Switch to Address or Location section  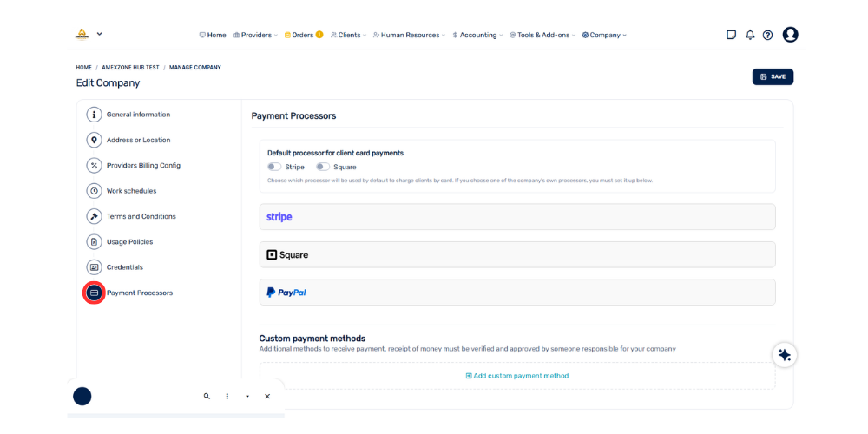coord(138,140)
